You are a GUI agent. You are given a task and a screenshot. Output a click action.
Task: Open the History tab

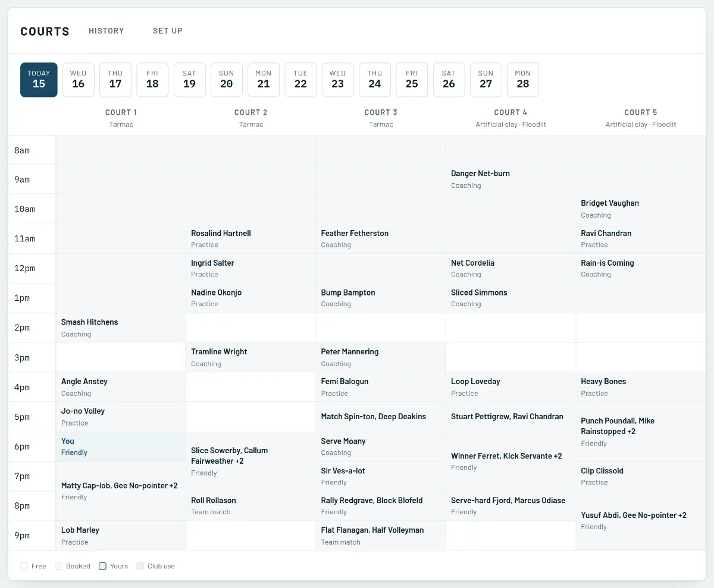[107, 31]
